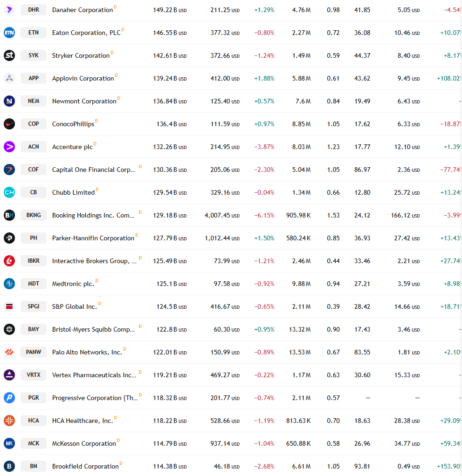Screen dimensions: 462x476
Task: Click the S&P Global logo icon
Action: [x=9, y=306]
